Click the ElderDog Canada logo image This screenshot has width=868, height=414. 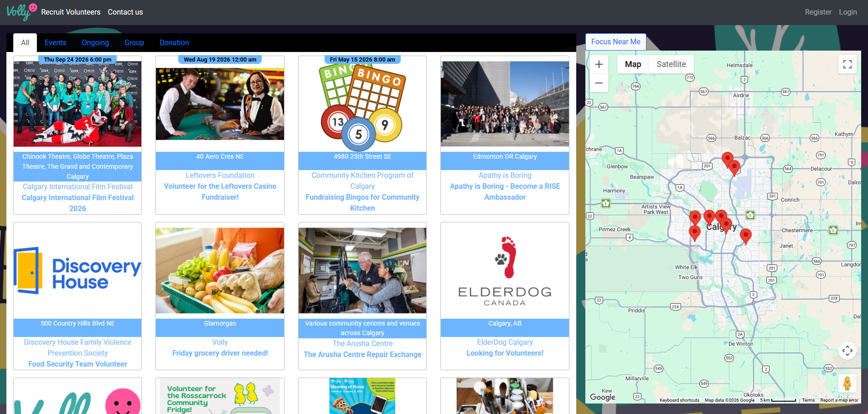click(x=505, y=270)
